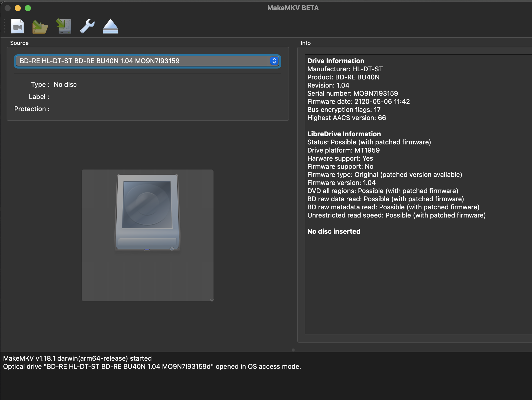The image size is (532, 400).
Task: Open Preferences with the wrench icon
Action: click(87, 26)
